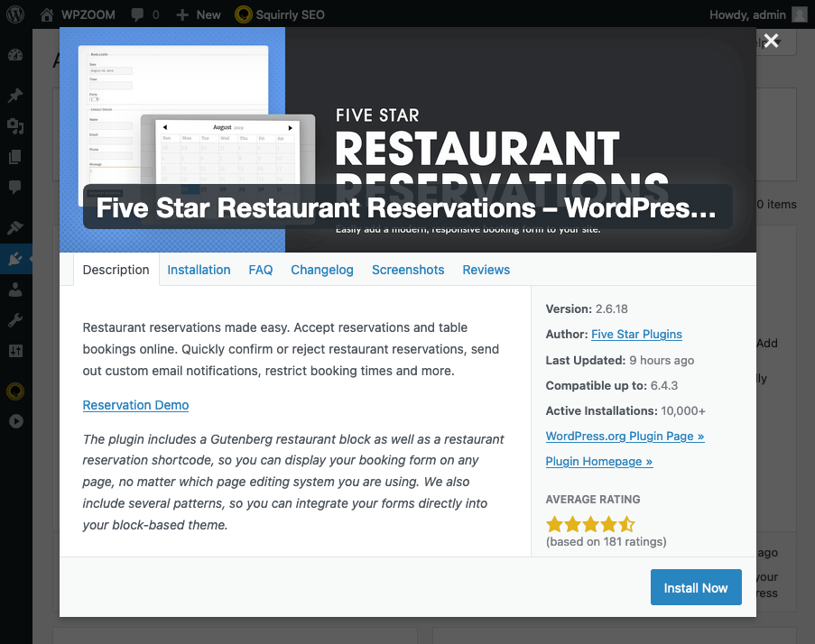This screenshot has width=815, height=644.
Task: Open Plugins sidebar icon
Action: tap(15, 259)
